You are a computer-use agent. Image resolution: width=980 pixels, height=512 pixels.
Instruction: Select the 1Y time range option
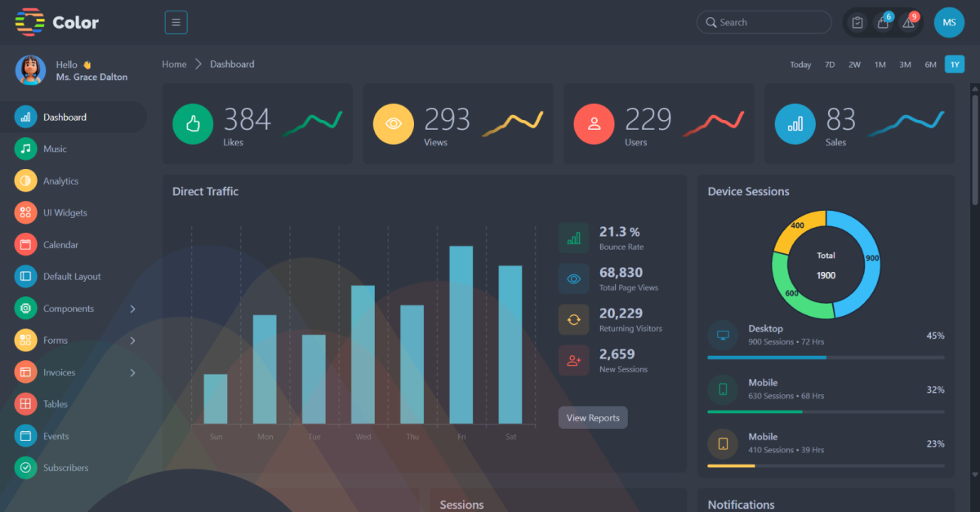point(954,65)
